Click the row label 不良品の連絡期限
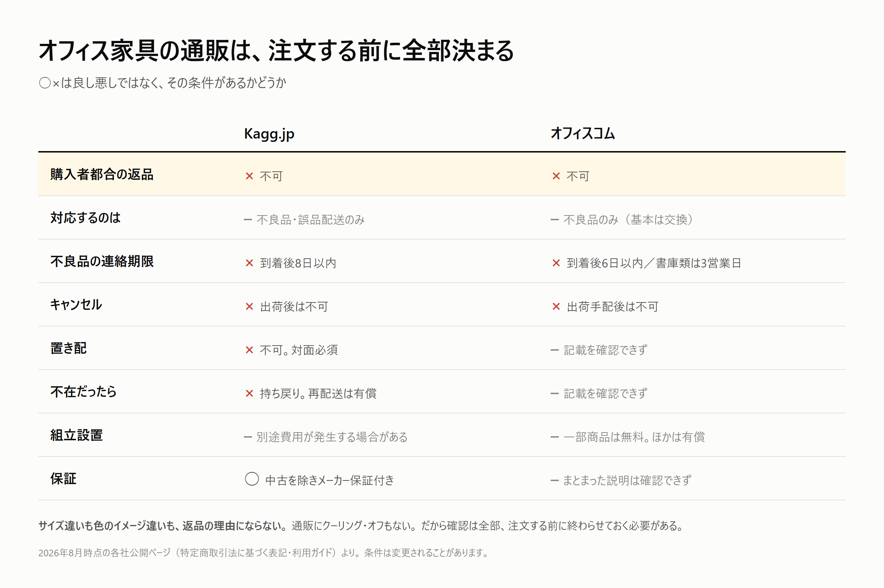 [x=102, y=261]
